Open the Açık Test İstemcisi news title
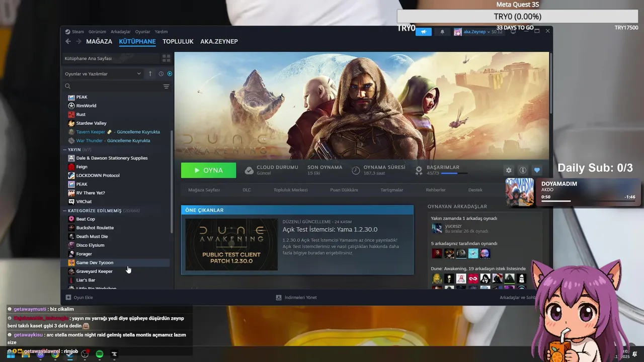 coord(330,230)
